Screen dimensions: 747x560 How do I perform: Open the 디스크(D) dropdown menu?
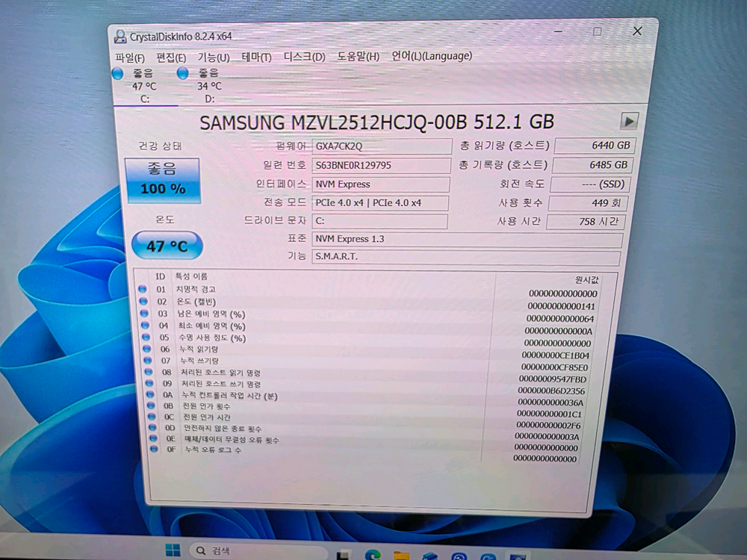click(302, 56)
